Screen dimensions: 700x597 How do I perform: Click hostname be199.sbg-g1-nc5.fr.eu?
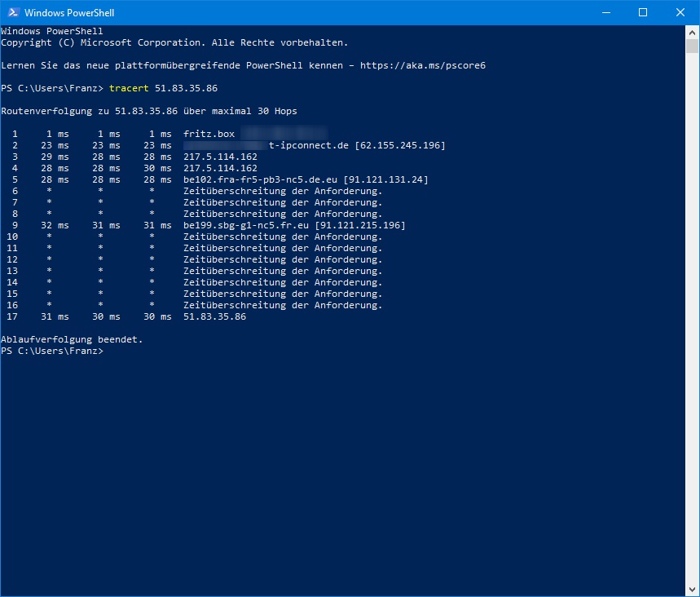pos(246,225)
